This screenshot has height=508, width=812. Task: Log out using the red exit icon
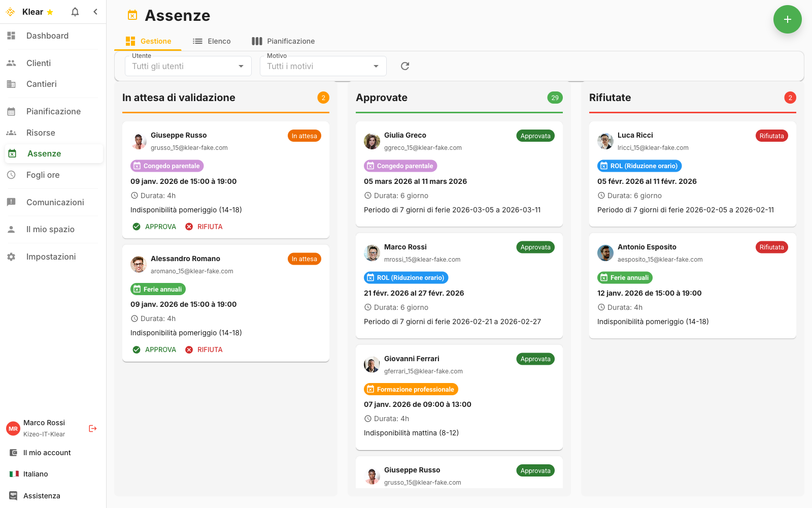point(92,428)
